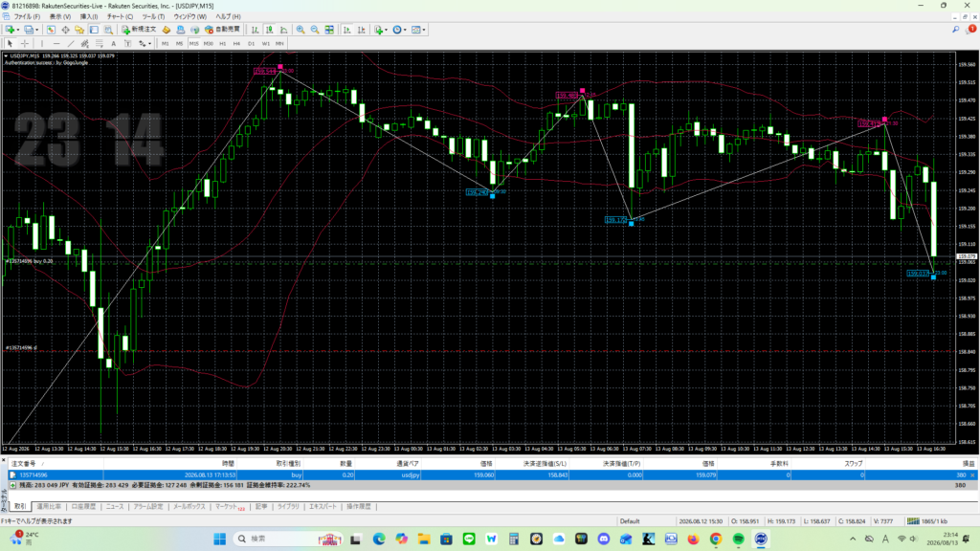Open the チャート (C) menu

[x=120, y=16]
